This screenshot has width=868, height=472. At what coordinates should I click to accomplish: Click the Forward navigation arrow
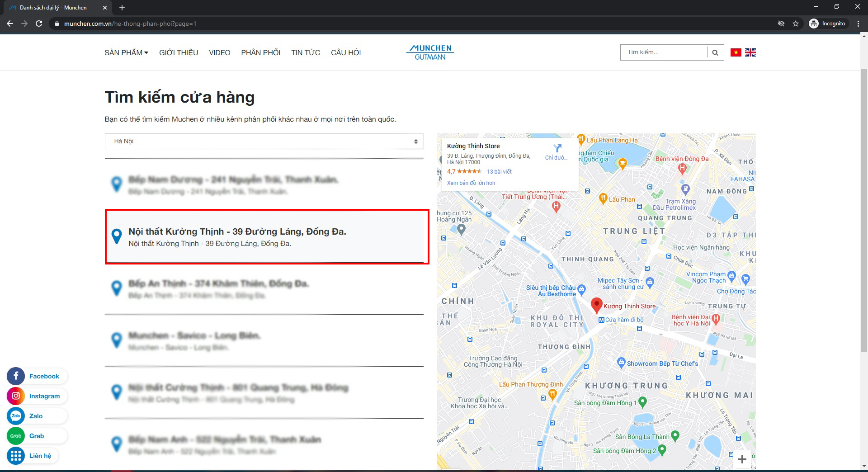point(24,24)
